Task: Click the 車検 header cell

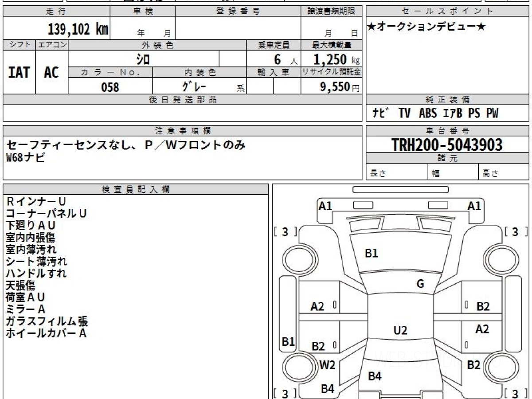Action: click(x=142, y=12)
